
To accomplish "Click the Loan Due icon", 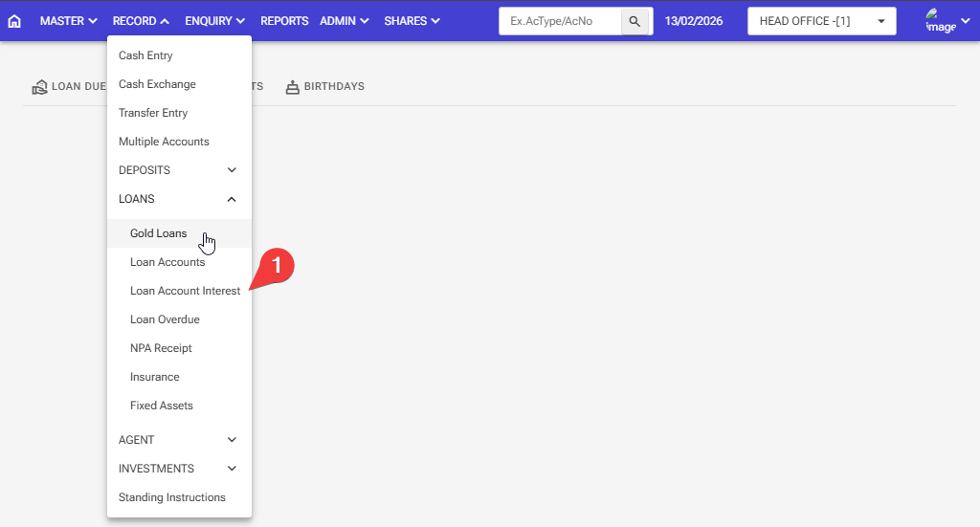I will click(x=39, y=87).
